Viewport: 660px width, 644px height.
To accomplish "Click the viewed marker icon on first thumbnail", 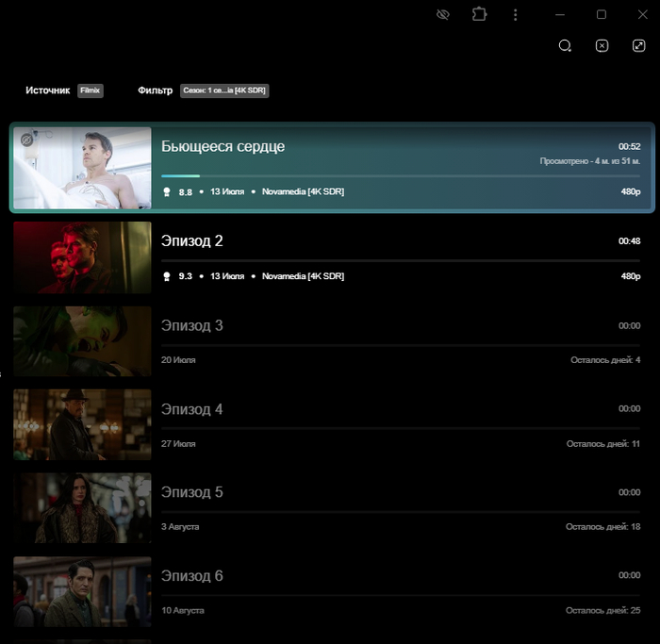I will click(x=28, y=140).
